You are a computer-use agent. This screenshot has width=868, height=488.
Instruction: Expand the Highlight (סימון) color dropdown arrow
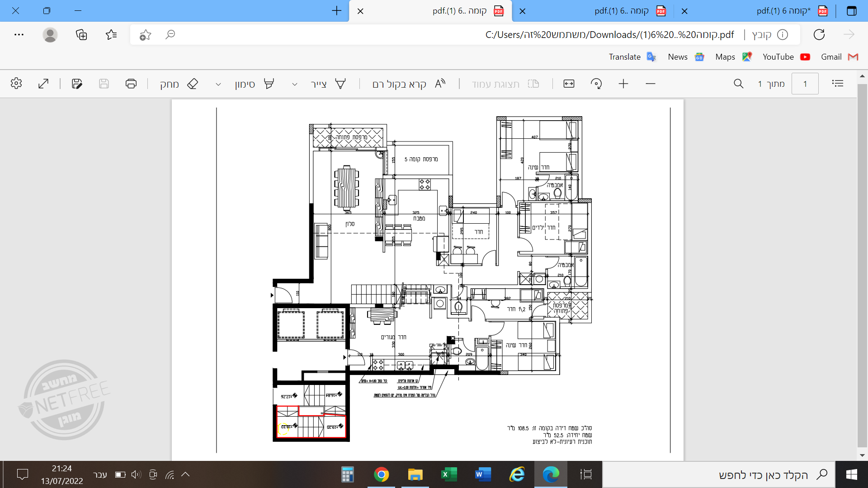pos(218,84)
